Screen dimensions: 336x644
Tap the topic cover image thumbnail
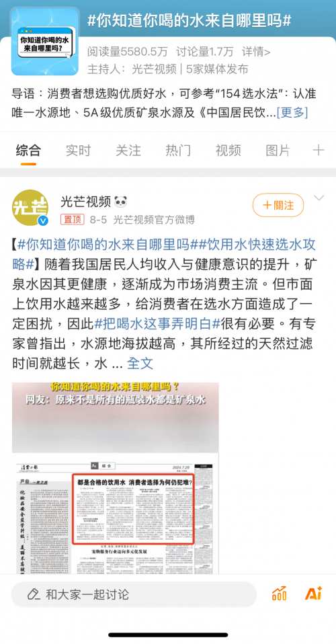tap(45, 42)
